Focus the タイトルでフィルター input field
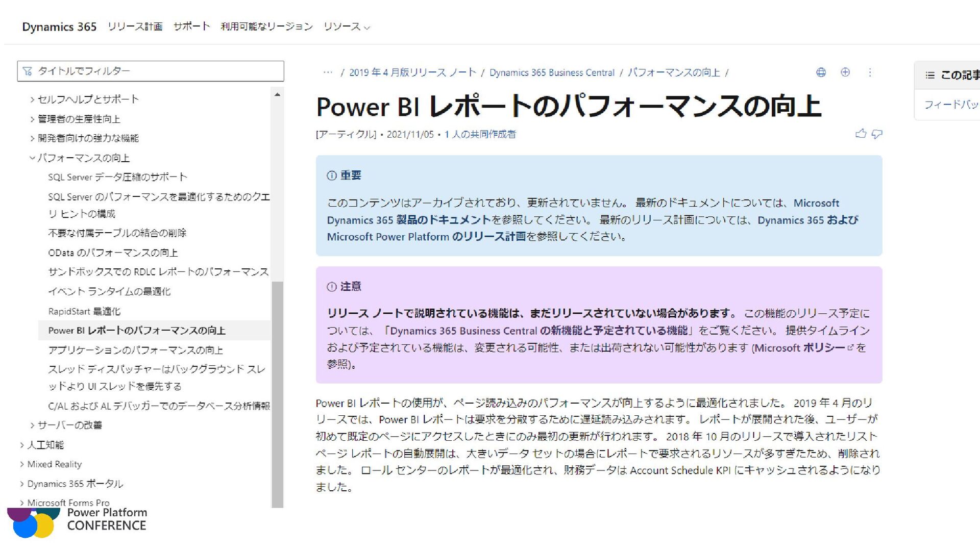The height and width of the screenshot is (551, 980). coord(151,71)
